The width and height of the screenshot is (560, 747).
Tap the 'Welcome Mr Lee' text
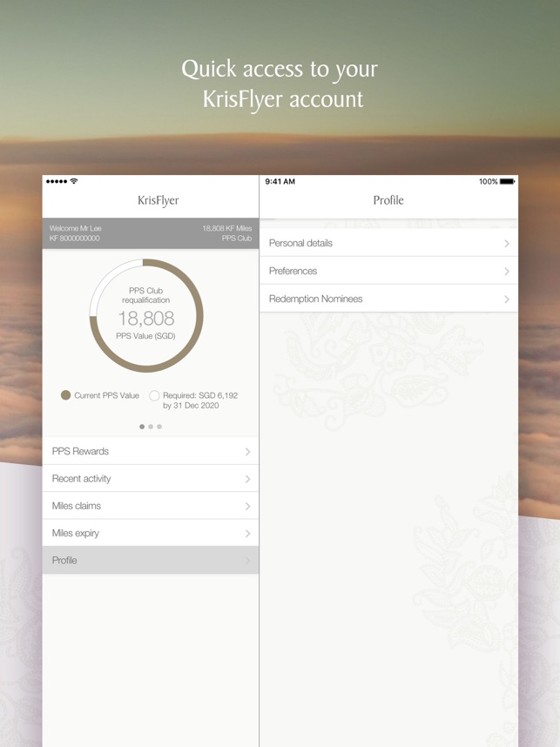(75, 228)
